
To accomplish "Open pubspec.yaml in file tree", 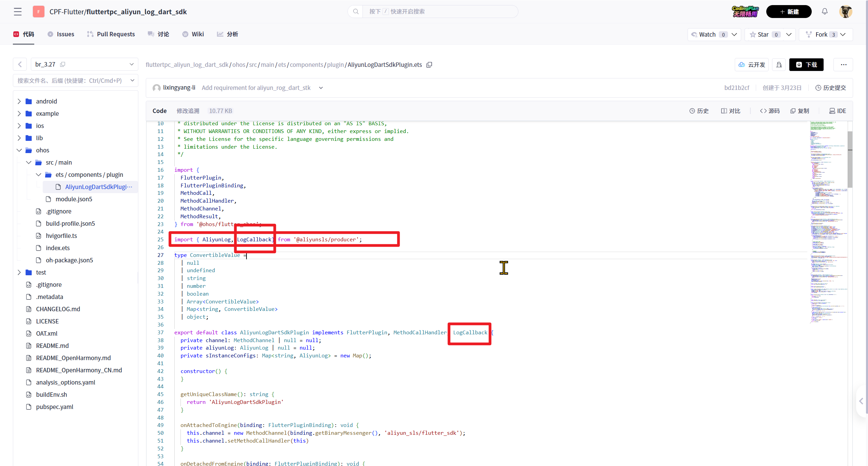I will [55, 407].
